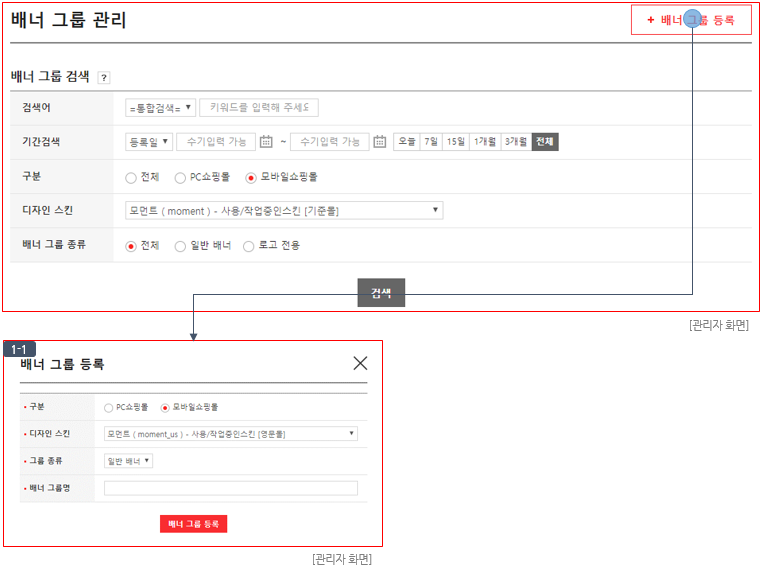Viewport: 763px width, 572px height.
Task: Expand the 그룹 종류 dropdown in popup
Action: pyautogui.click(x=128, y=461)
